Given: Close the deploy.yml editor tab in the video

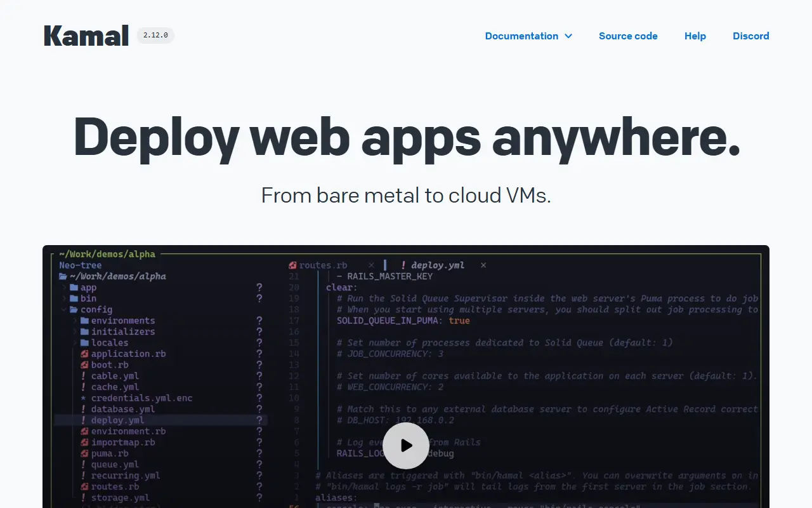Looking at the screenshot, I should coord(483,265).
